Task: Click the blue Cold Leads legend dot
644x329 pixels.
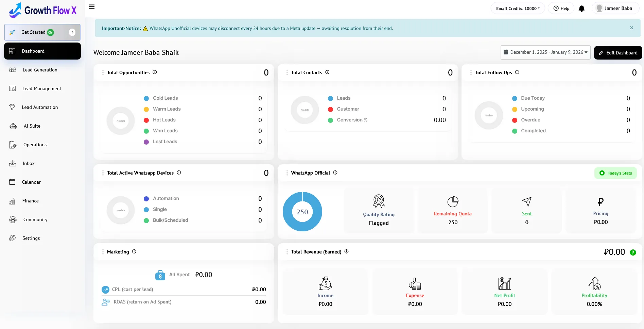Action: pyautogui.click(x=146, y=98)
